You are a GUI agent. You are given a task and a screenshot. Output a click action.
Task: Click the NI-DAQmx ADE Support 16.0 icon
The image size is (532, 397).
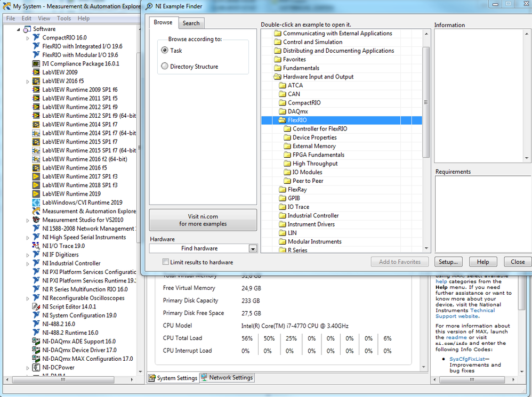(x=36, y=341)
